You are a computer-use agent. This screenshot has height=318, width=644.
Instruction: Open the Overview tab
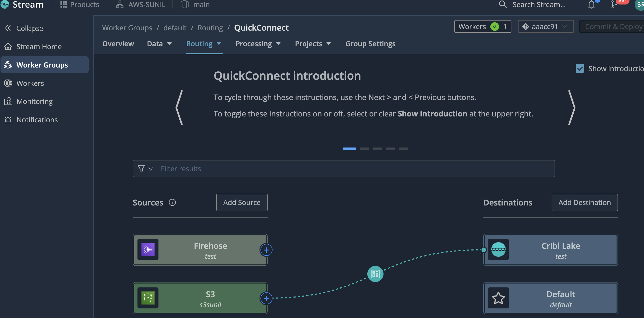coord(118,44)
